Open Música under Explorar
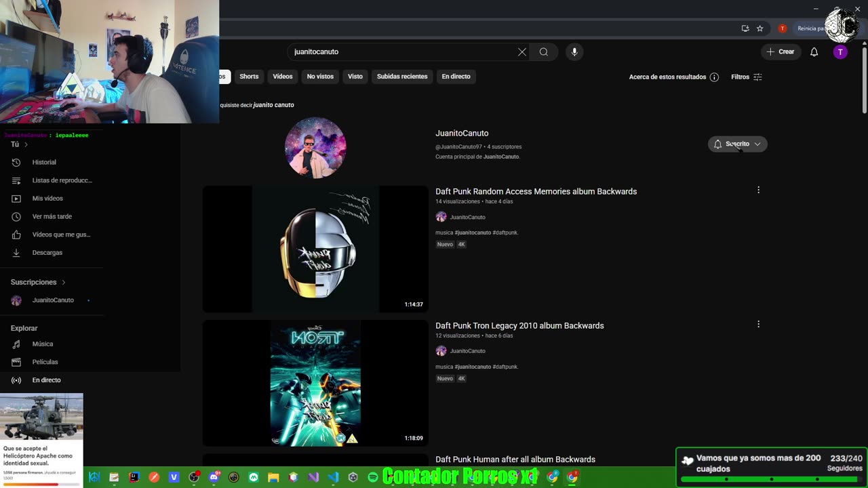The image size is (868, 488). 52,344
